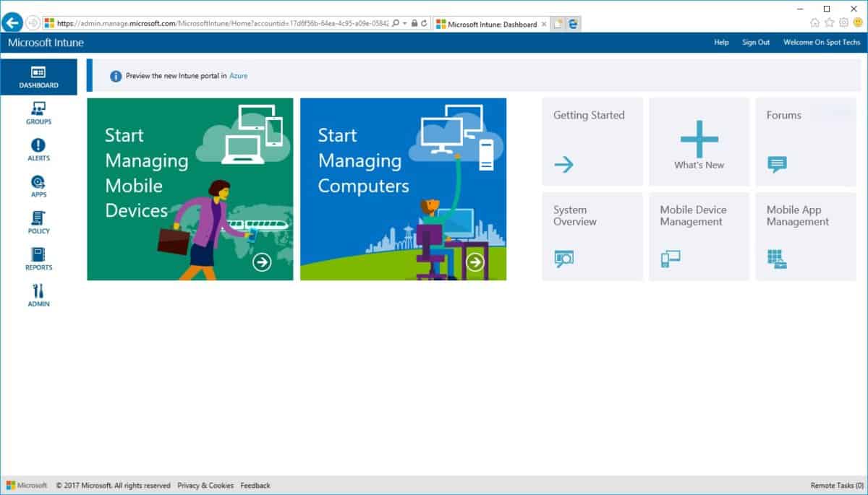Click Welcome On Spot Techs
Screen dimensions: 868x495
[x=822, y=43]
